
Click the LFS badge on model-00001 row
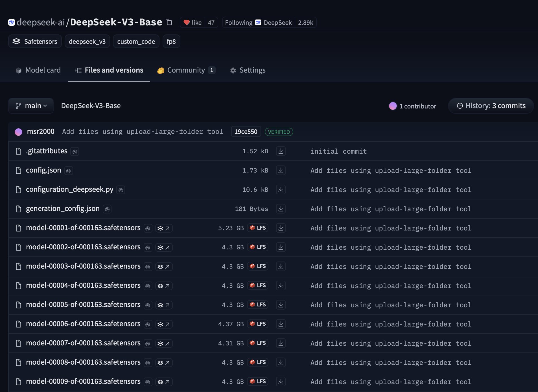[258, 228]
